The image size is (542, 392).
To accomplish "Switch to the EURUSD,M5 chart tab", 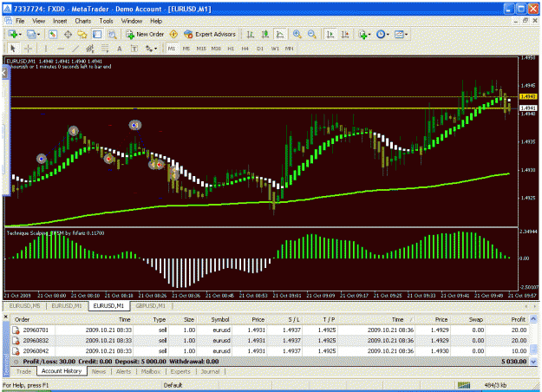I will (x=24, y=306).
